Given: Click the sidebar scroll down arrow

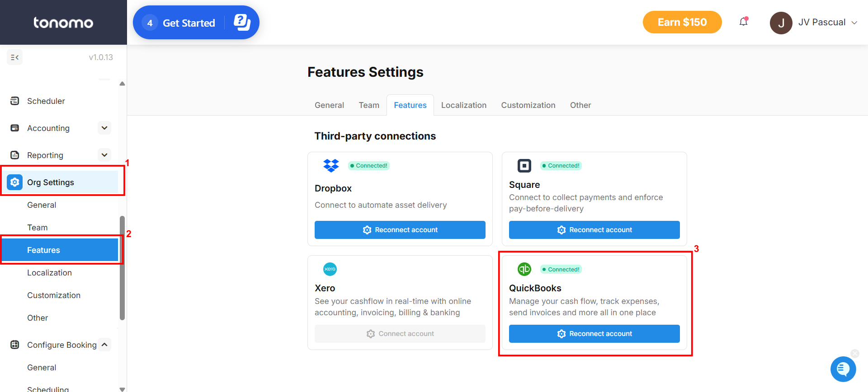Looking at the screenshot, I should (x=122, y=389).
